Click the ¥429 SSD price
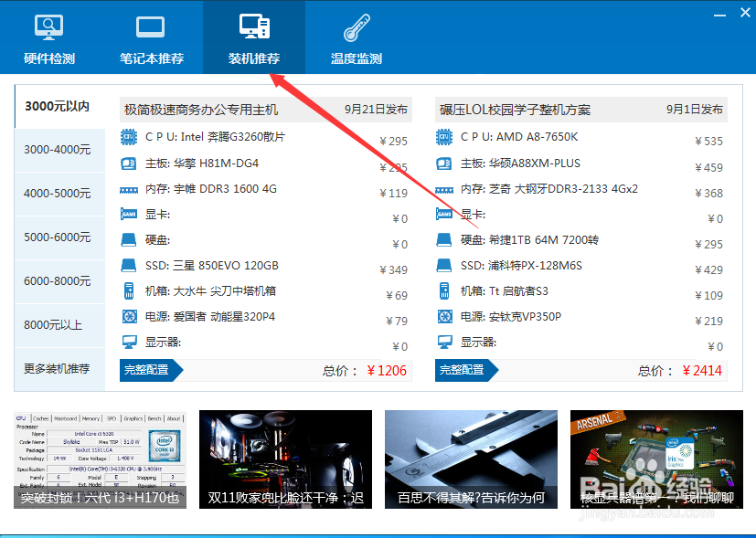 pyautogui.click(x=708, y=270)
